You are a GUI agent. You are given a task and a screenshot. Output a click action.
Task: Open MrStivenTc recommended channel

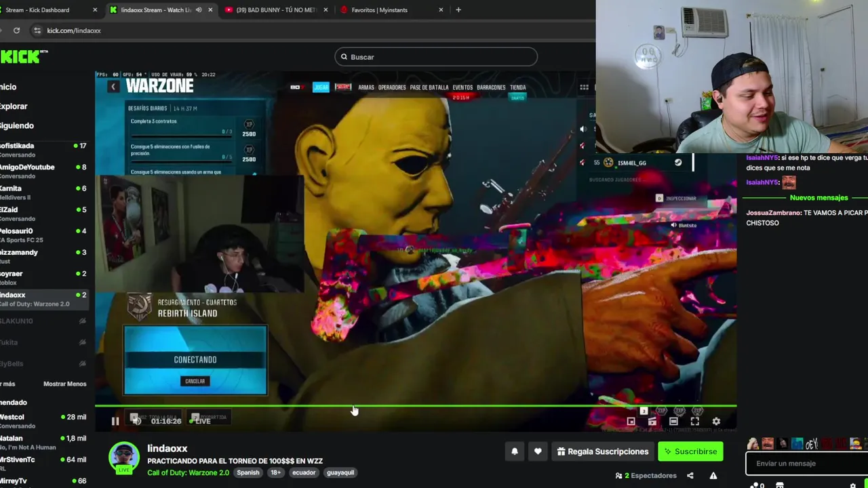coord(43,464)
